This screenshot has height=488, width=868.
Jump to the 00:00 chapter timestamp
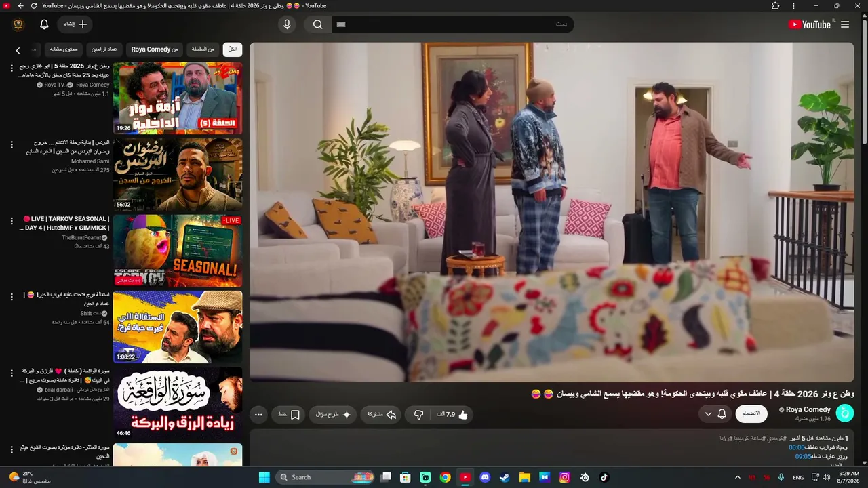(x=797, y=447)
